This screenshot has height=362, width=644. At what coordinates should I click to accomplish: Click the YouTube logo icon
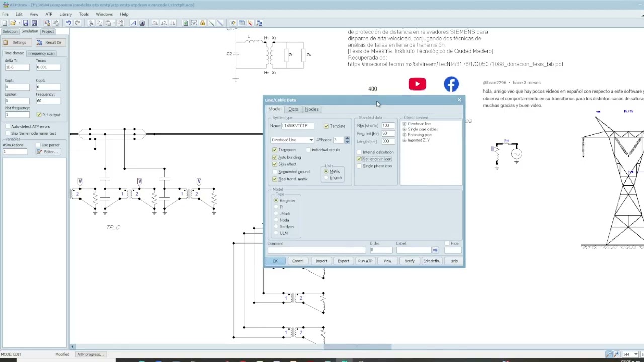coord(417,84)
